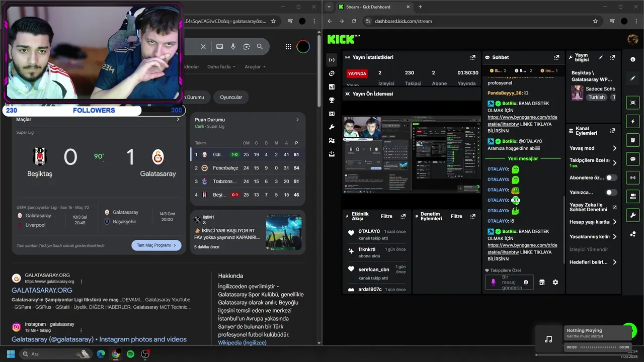This screenshot has width=644, height=362.
Task: Open Filtre in Etkinlik Akışı panel
Action: [386, 216]
